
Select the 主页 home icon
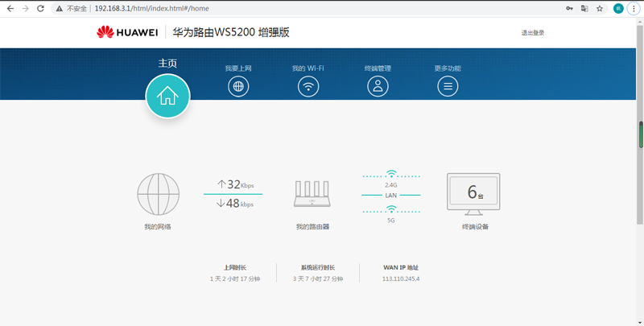tap(167, 96)
